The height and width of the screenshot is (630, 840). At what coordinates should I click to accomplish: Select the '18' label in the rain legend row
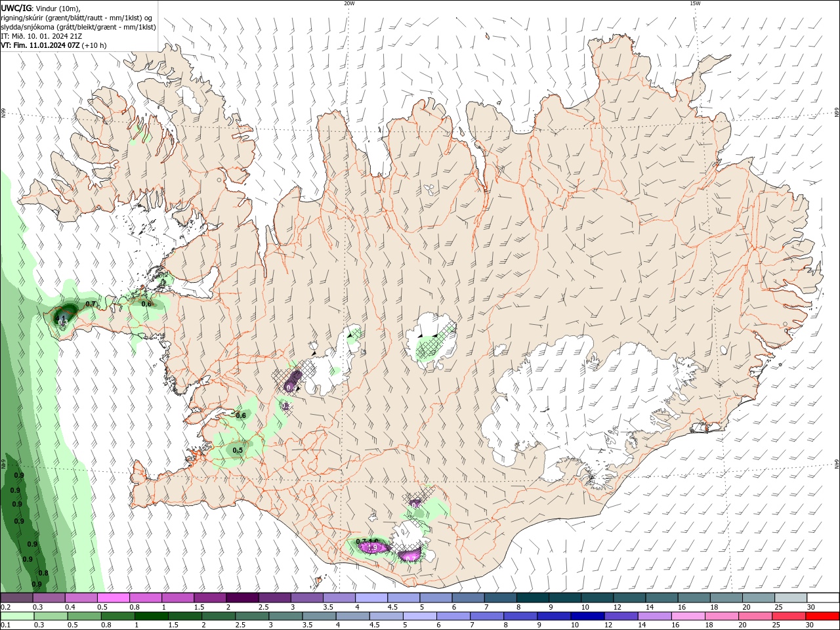point(709,625)
